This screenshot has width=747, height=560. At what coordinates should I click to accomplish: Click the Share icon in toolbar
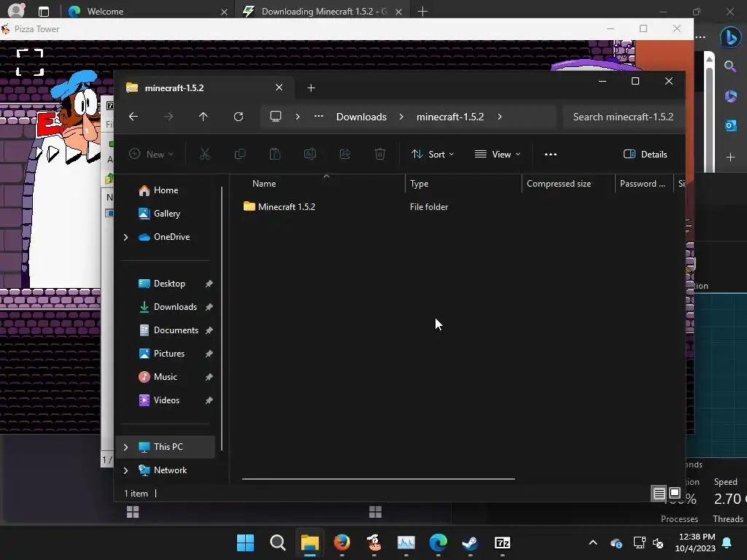click(x=345, y=155)
